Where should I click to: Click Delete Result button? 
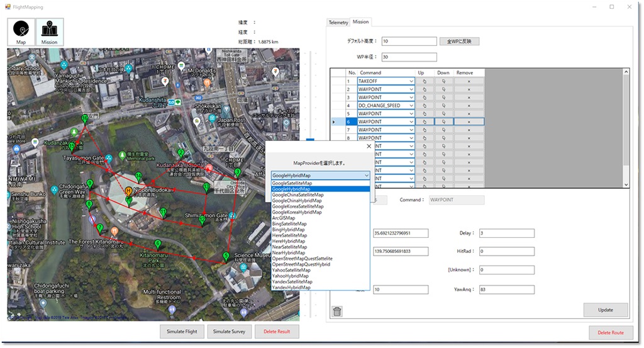277,332
